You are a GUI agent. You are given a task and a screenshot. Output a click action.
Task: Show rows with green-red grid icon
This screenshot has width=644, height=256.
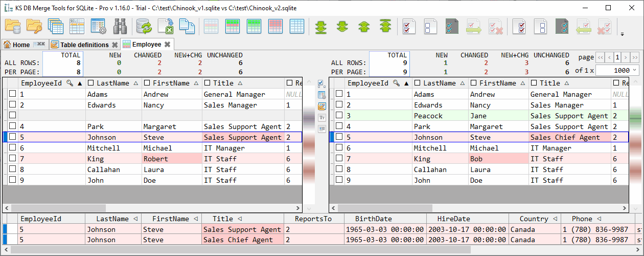coord(233,26)
